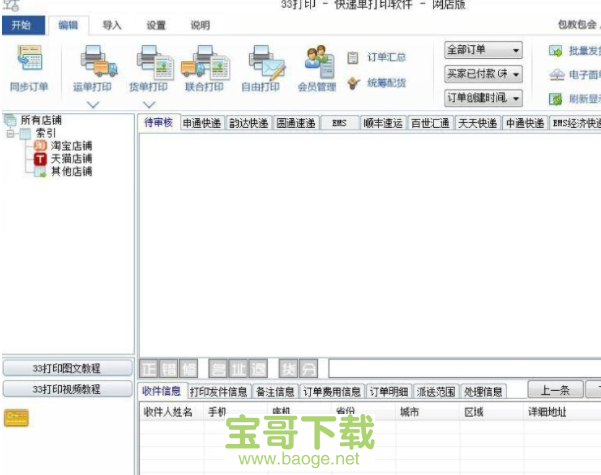Click the 址 status filter button
This screenshot has width=601, height=475.
[238, 369]
